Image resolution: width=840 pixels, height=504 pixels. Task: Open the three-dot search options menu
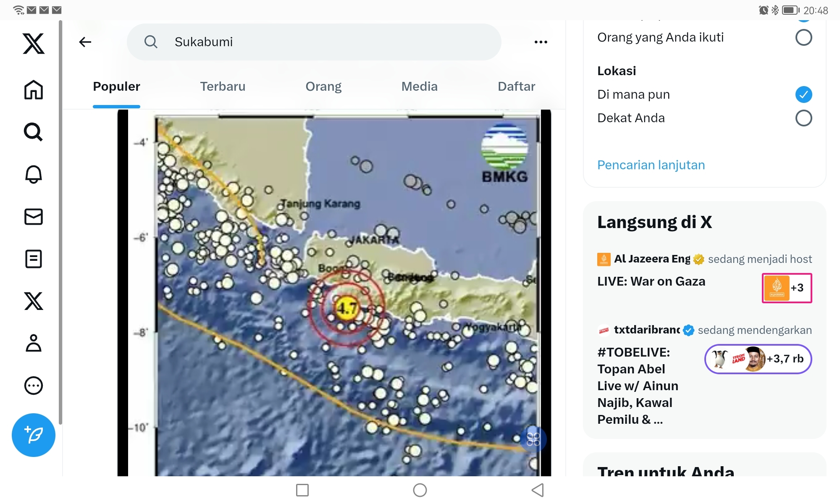point(541,42)
